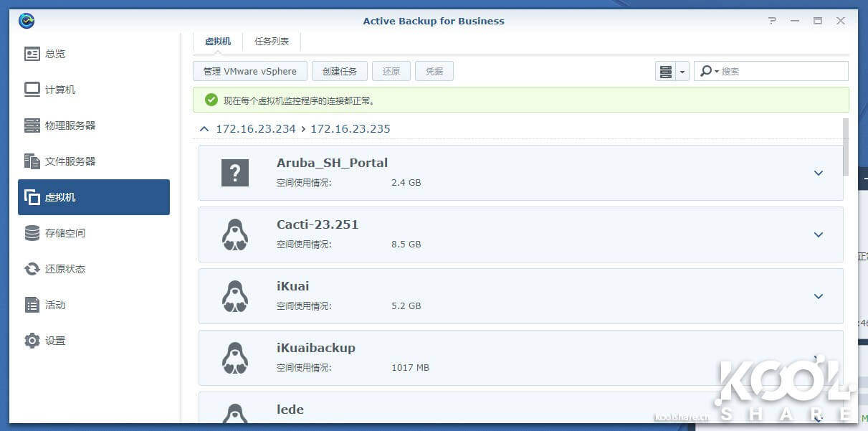The image size is (868, 431).
Task: Select the Virtual Machine (虚拟机) tab
Action: 218,42
